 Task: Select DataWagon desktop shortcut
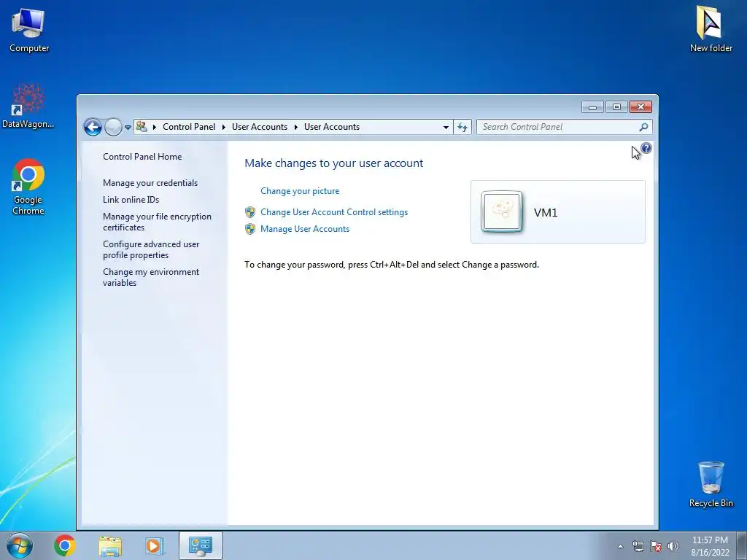[x=28, y=106]
